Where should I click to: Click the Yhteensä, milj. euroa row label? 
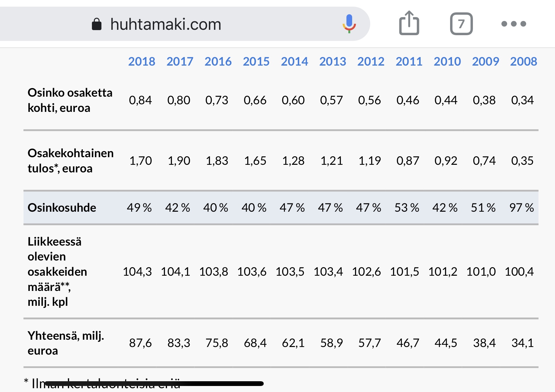click(x=66, y=343)
